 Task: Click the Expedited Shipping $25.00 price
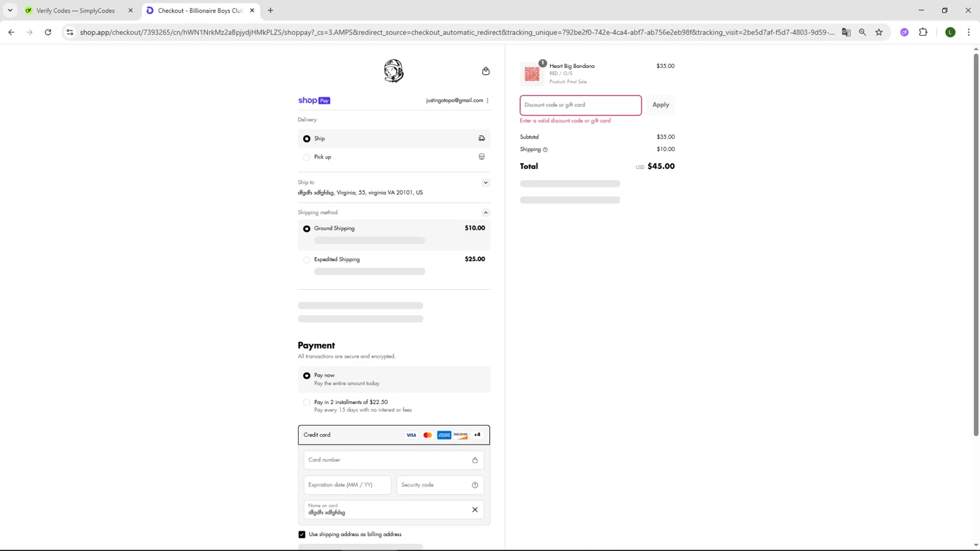(475, 259)
